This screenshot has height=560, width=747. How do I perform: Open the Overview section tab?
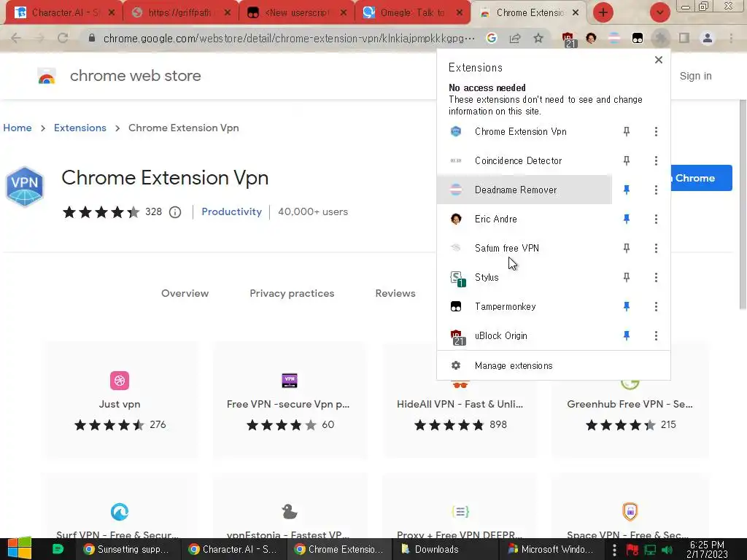coord(185,293)
